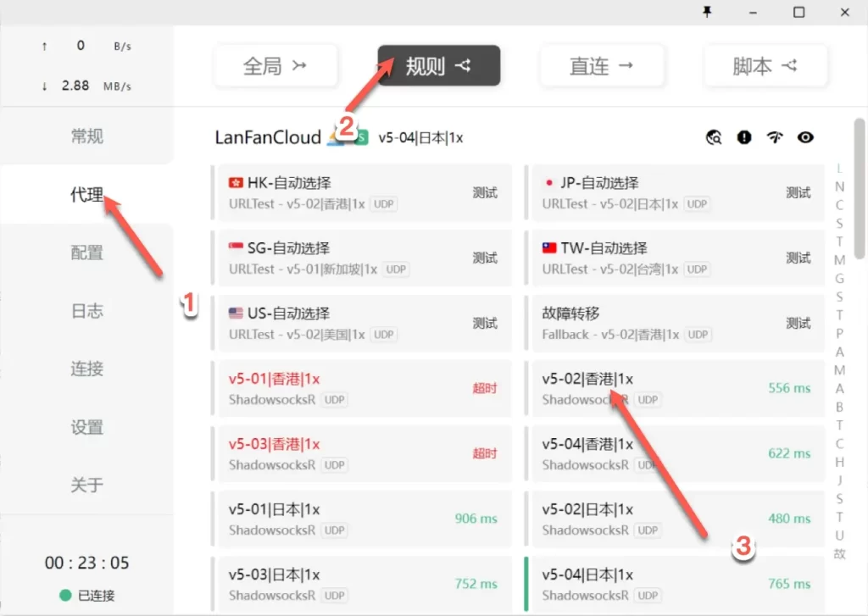Image resolution: width=868 pixels, height=616 pixels.
Task: Click the pin icon to keep window on top
Action: tap(706, 12)
